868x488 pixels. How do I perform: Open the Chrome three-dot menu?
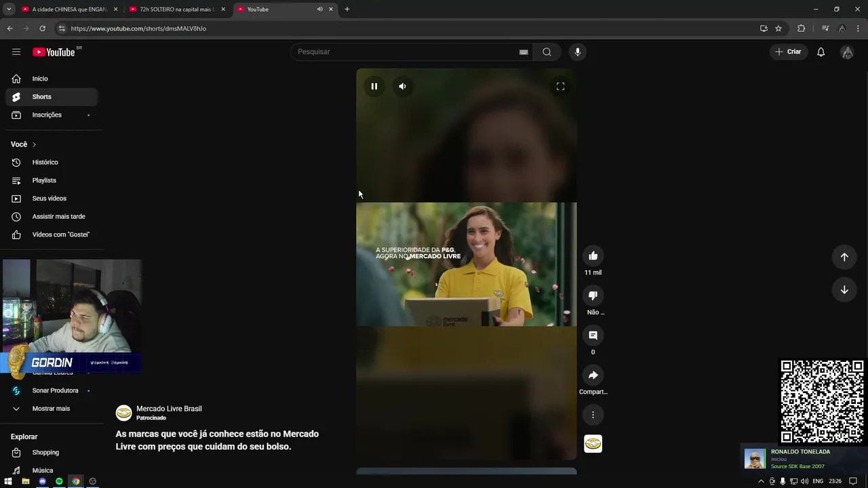point(859,28)
